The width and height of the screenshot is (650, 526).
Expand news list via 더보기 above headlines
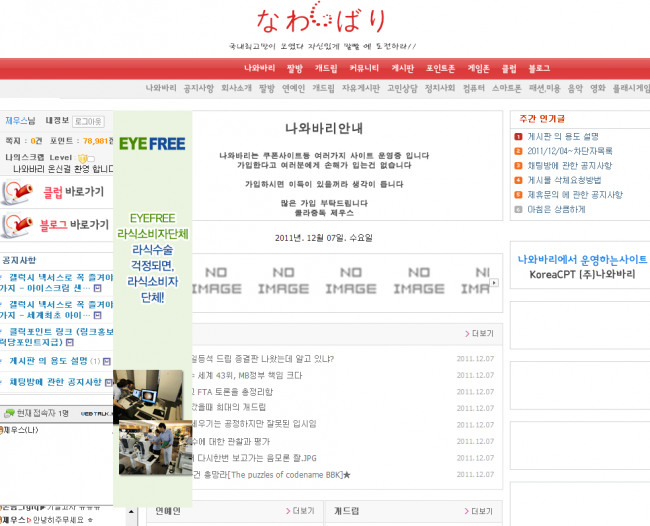[x=481, y=333]
